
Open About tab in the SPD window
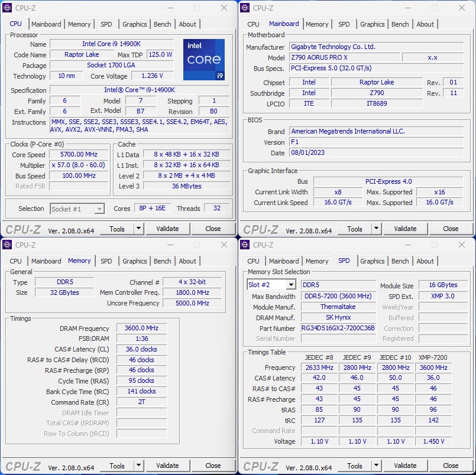[x=425, y=261]
